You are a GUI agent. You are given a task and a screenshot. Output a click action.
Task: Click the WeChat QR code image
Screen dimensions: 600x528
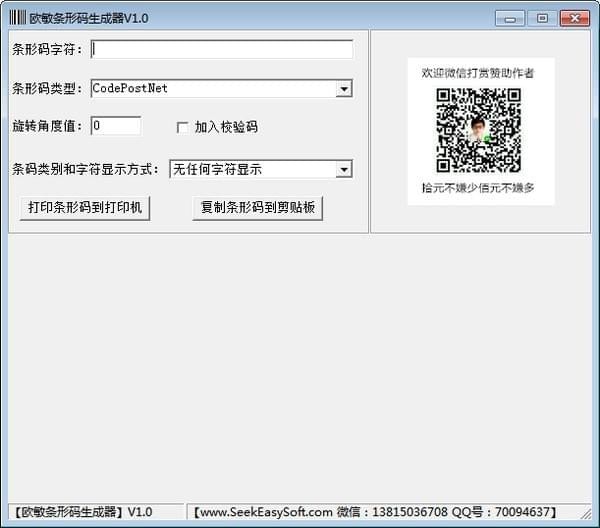(x=479, y=130)
